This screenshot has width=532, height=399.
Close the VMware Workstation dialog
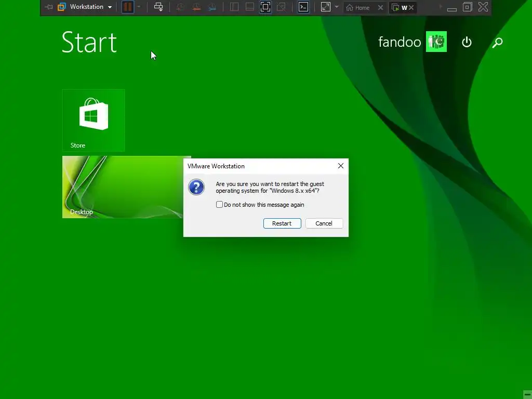[341, 166]
